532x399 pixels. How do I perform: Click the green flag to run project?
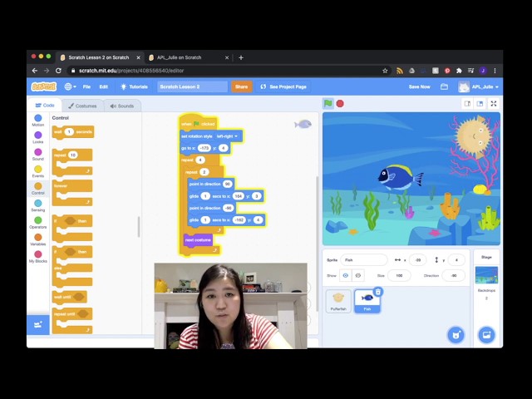[328, 103]
